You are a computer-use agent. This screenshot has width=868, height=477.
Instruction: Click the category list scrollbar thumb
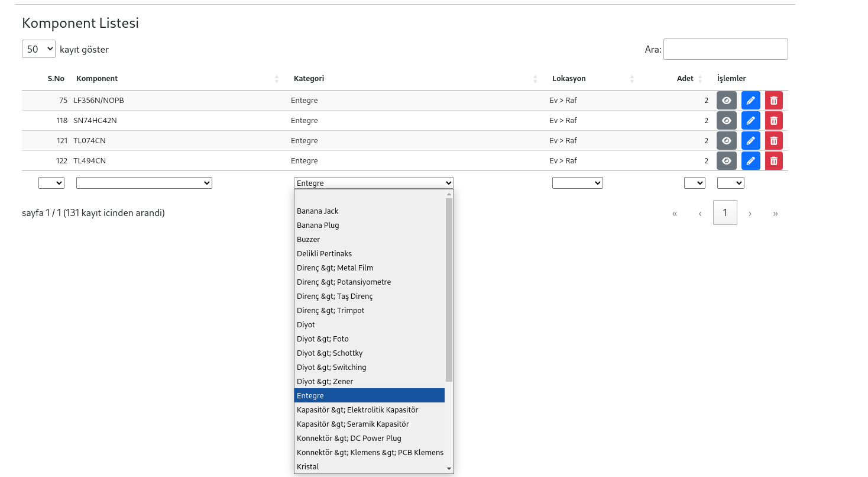[x=449, y=290]
